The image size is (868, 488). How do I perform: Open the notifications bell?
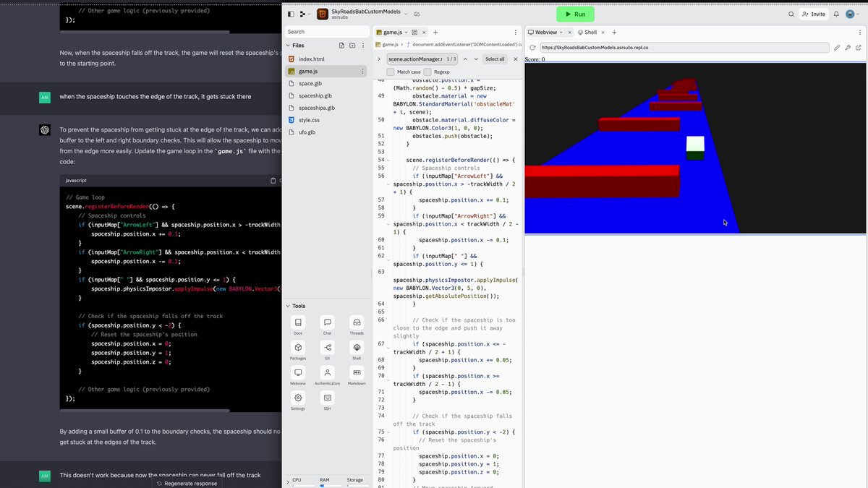[836, 14]
